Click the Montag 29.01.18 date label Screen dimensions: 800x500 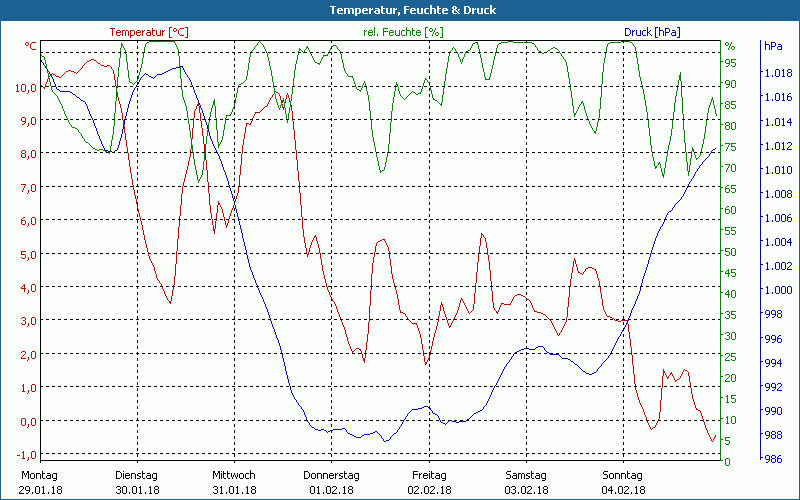(x=39, y=482)
